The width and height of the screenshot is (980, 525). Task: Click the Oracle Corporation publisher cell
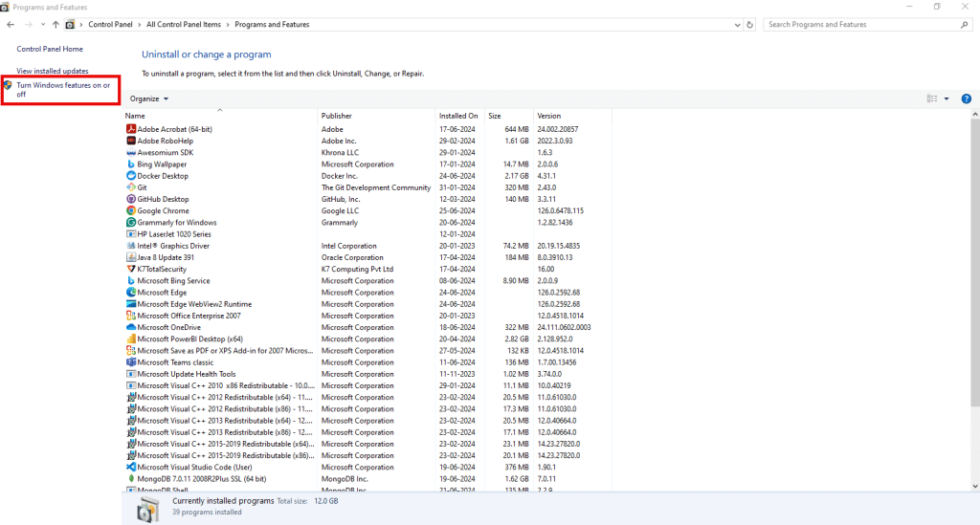tap(352, 257)
